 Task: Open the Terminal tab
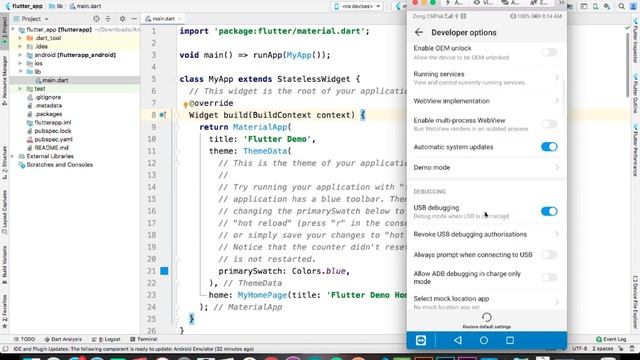coord(144,339)
